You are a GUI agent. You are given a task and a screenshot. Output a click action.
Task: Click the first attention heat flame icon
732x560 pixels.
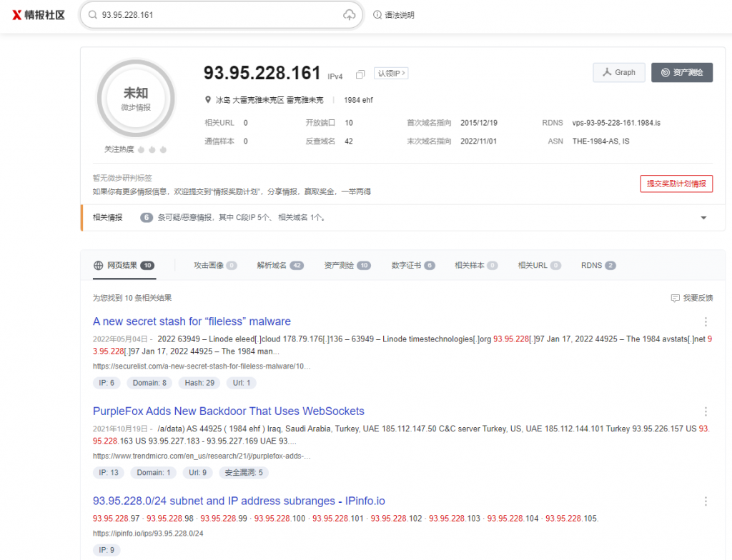click(x=141, y=149)
